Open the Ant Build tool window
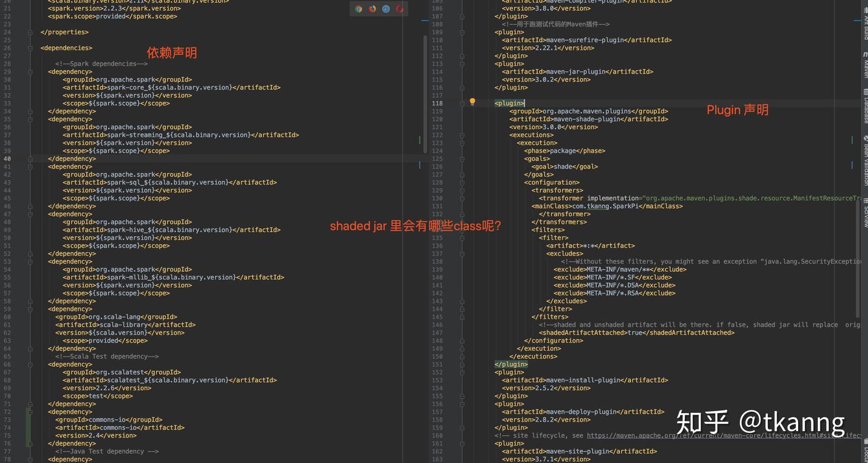 pyautogui.click(x=865, y=22)
